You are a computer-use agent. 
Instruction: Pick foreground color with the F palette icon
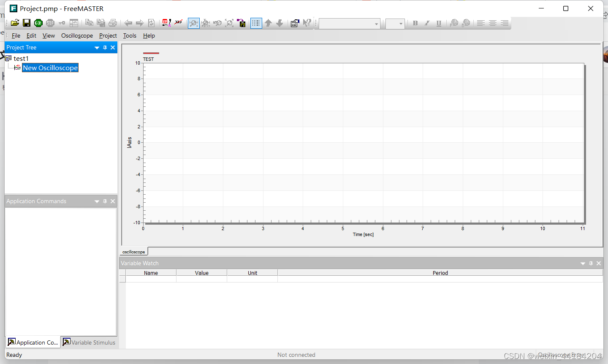454,23
